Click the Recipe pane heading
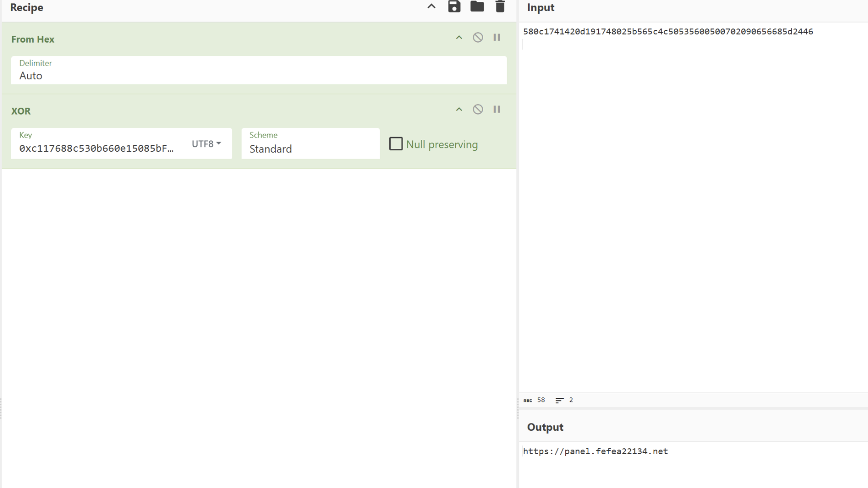 coord(27,8)
